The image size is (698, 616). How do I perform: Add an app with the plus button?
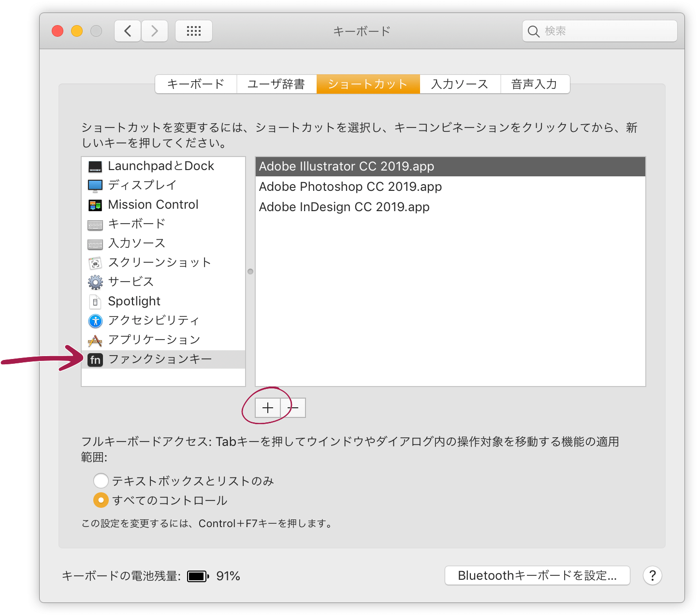[x=268, y=408]
